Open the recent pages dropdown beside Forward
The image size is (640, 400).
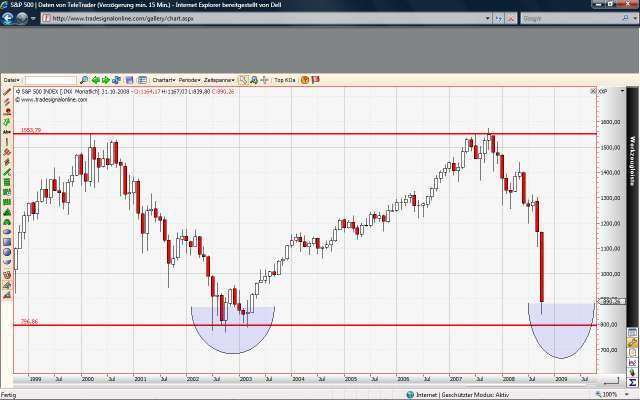[33, 18]
